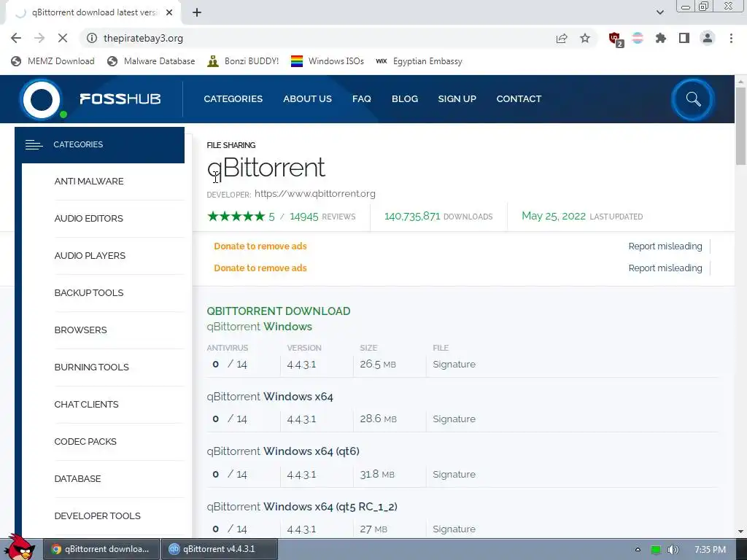Toggle the browser side panel icon

(x=684, y=38)
